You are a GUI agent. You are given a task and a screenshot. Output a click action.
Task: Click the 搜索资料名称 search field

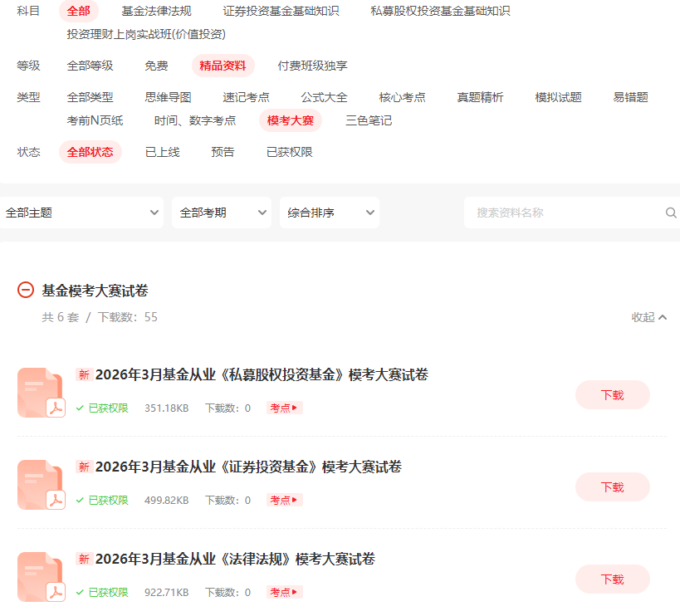(565, 213)
